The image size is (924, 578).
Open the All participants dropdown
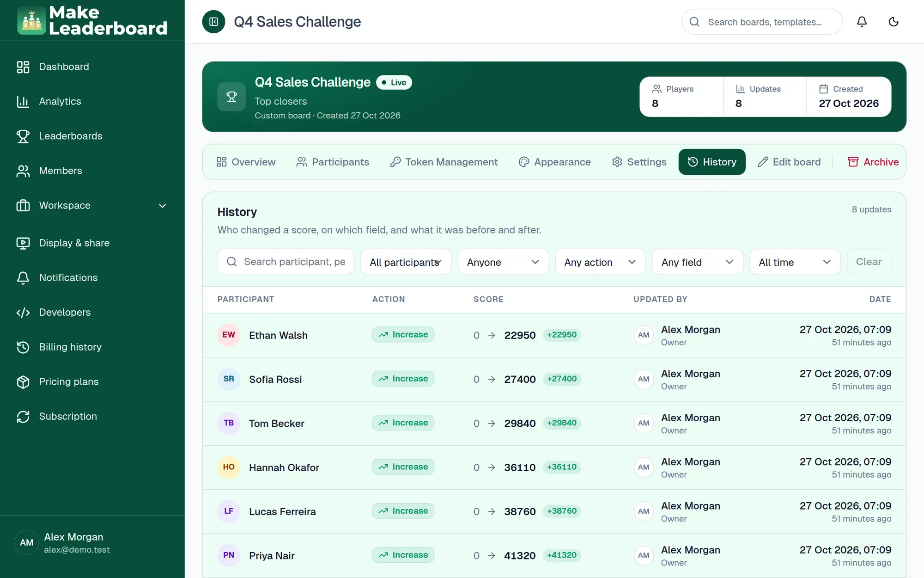pyautogui.click(x=406, y=262)
